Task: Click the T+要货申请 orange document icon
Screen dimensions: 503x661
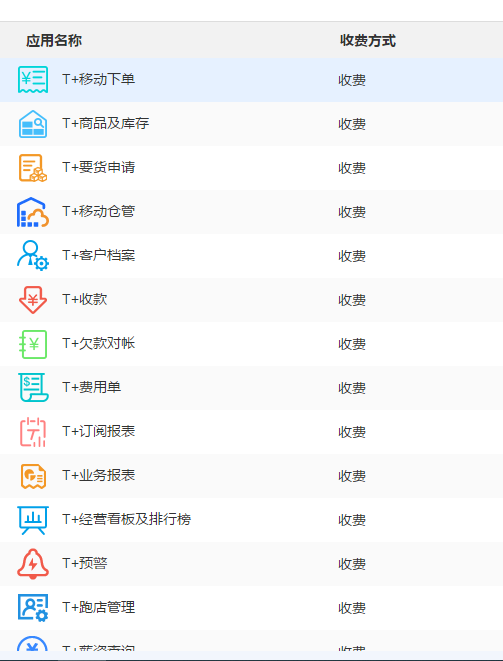Action: click(x=33, y=168)
